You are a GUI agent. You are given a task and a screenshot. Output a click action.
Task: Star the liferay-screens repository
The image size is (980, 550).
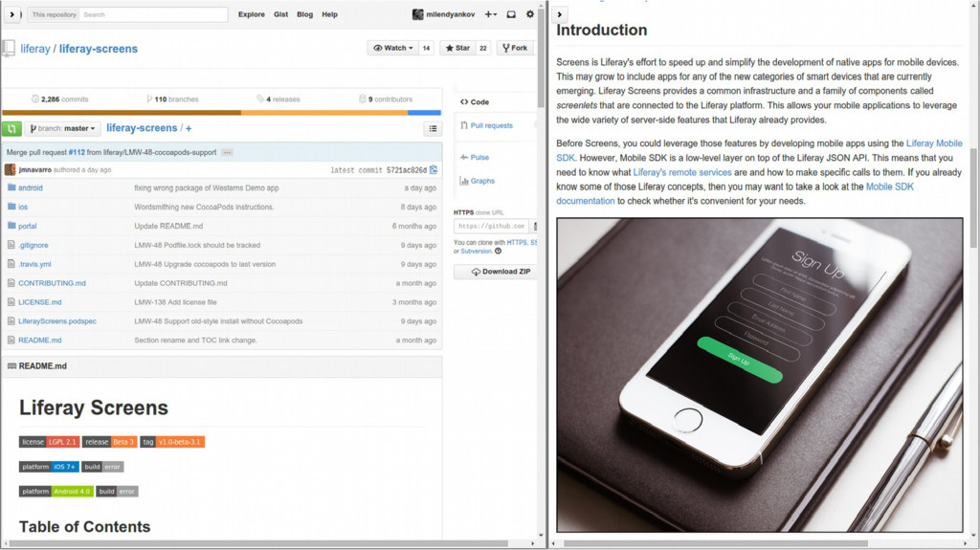click(x=458, y=48)
